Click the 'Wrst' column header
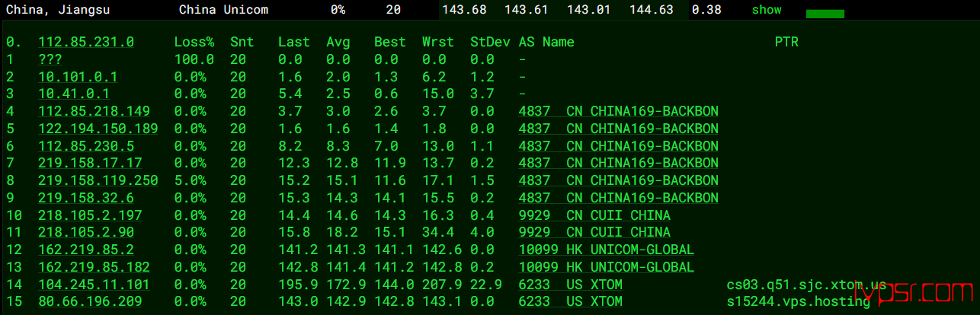The image size is (980, 315). point(438,42)
